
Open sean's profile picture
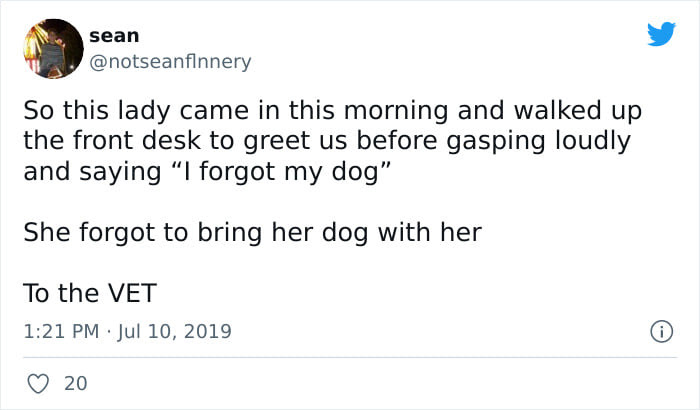(x=52, y=48)
